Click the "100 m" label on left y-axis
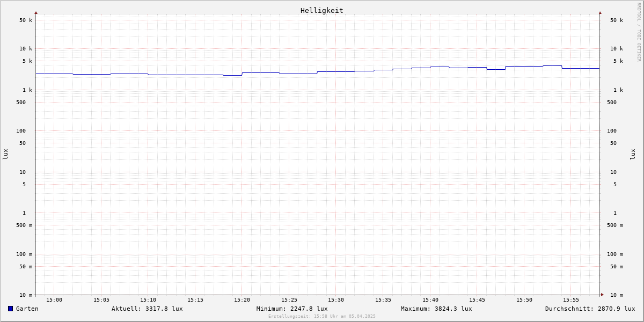 (x=24, y=254)
